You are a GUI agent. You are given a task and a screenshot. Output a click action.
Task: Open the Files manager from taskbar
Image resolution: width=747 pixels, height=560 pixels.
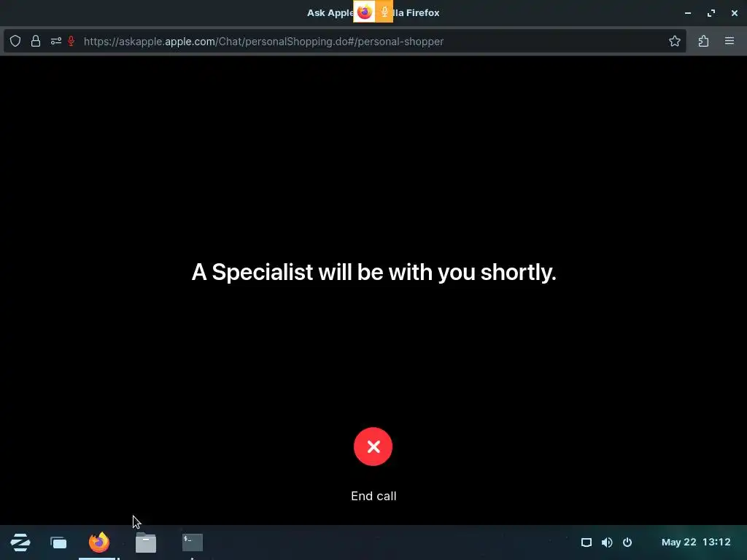pos(146,542)
